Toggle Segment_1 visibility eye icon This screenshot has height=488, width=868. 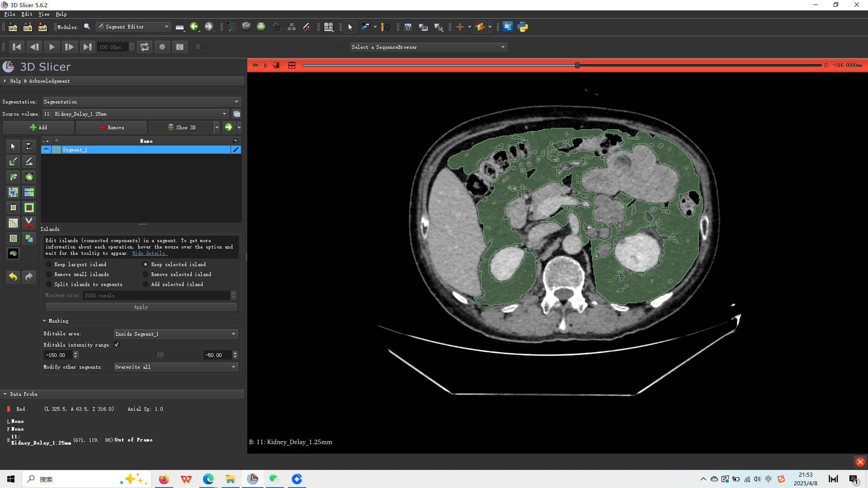(x=46, y=150)
